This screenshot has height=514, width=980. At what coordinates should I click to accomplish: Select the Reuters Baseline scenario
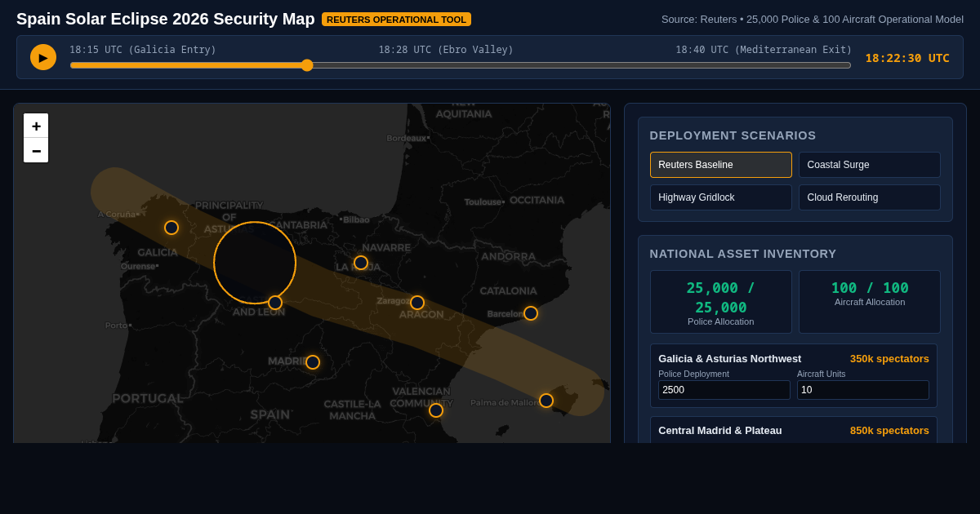pos(721,165)
